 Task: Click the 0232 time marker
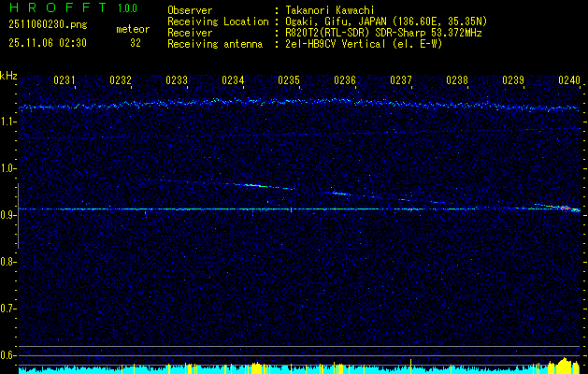(x=121, y=80)
